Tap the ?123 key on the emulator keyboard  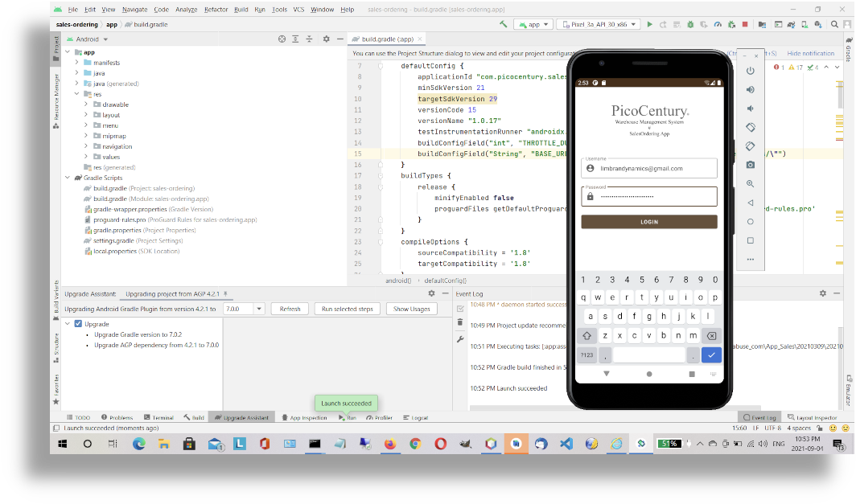point(586,355)
